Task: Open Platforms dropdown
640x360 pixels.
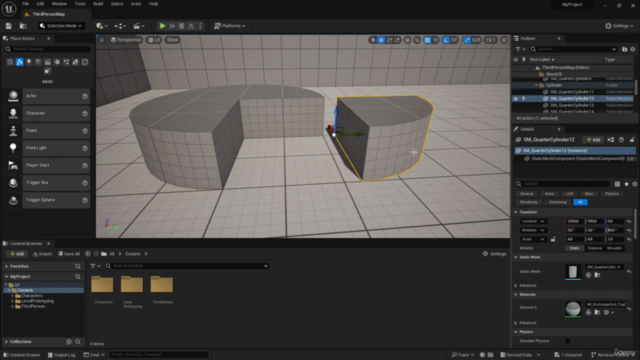Action: 230,26
